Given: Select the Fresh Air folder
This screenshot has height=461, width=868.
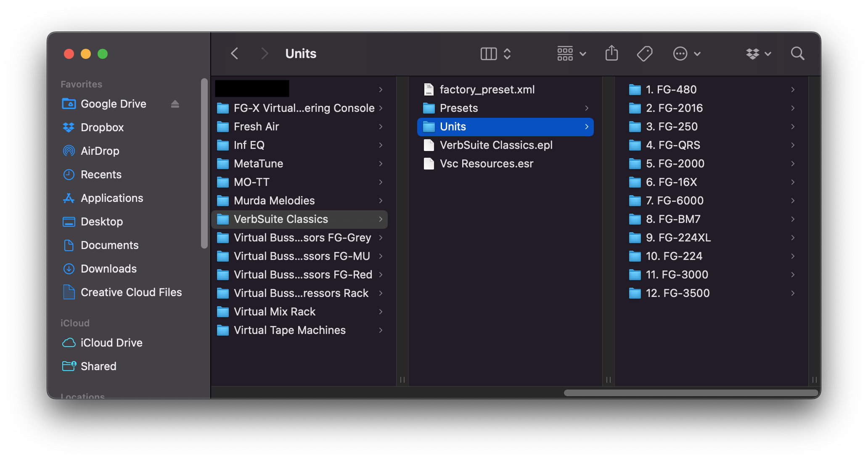Looking at the screenshot, I should point(300,127).
